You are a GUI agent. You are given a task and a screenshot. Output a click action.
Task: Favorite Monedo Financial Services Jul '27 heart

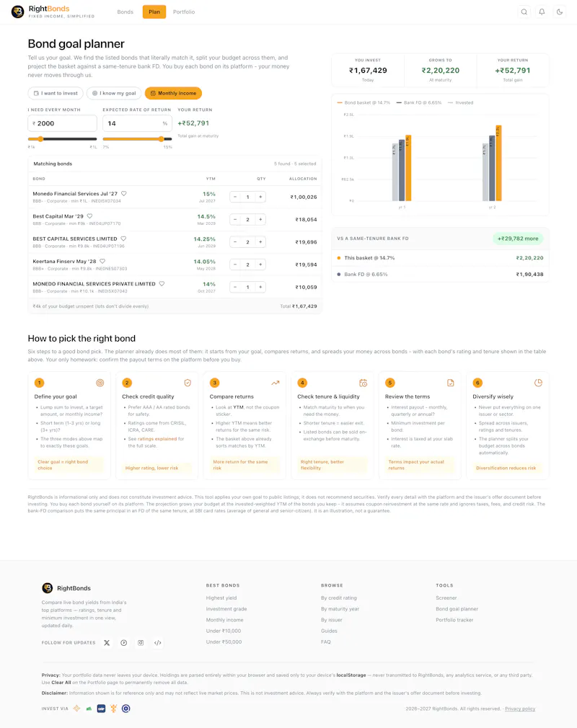pyautogui.click(x=124, y=194)
